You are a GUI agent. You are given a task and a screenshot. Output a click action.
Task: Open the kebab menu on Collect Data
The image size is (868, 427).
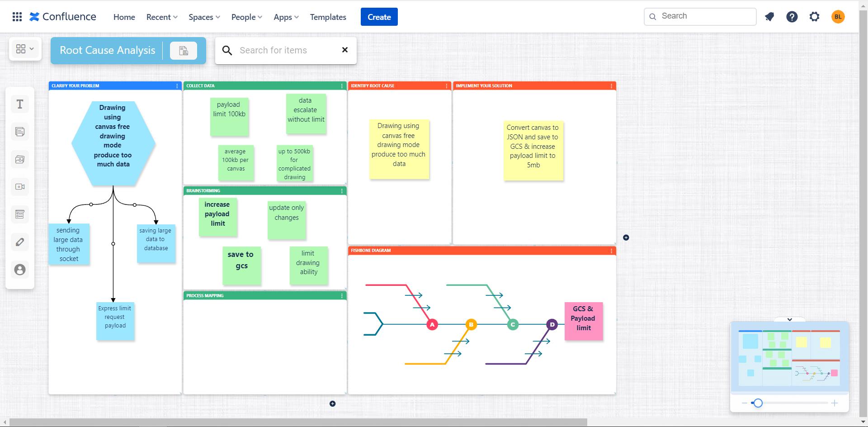[x=341, y=85]
